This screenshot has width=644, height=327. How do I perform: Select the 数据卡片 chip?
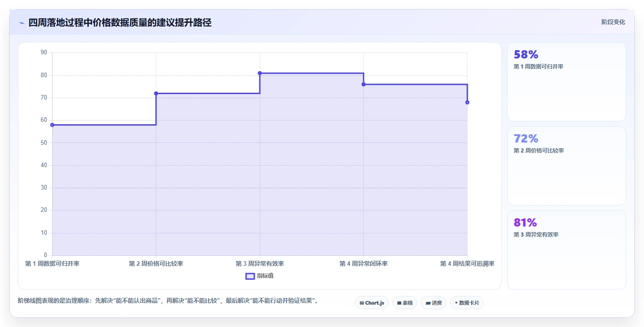[467, 303]
